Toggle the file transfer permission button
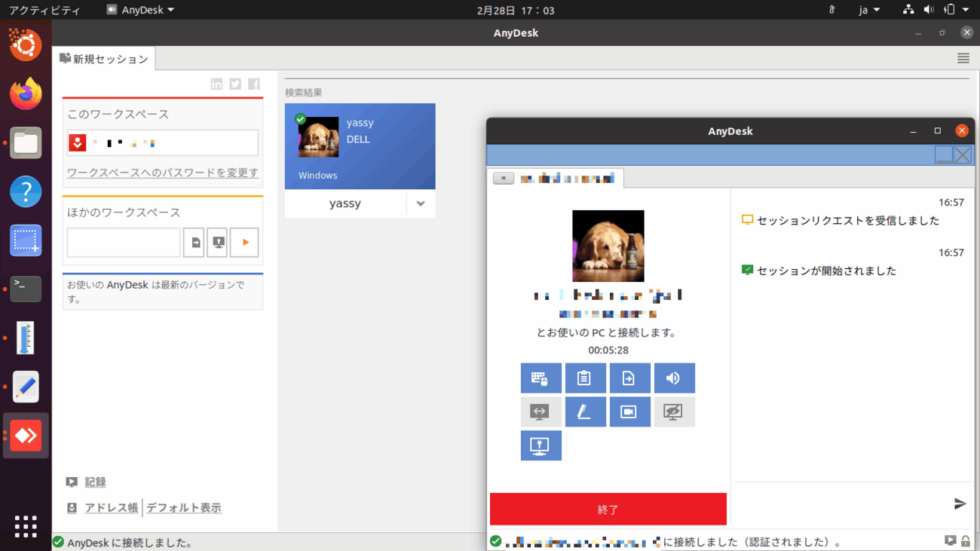The image size is (980, 551). point(629,378)
